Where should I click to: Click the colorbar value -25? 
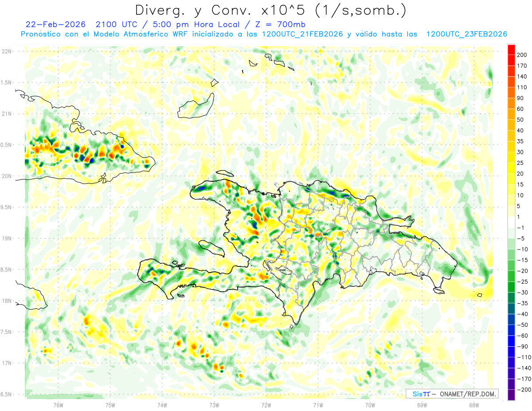pyautogui.click(x=523, y=282)
